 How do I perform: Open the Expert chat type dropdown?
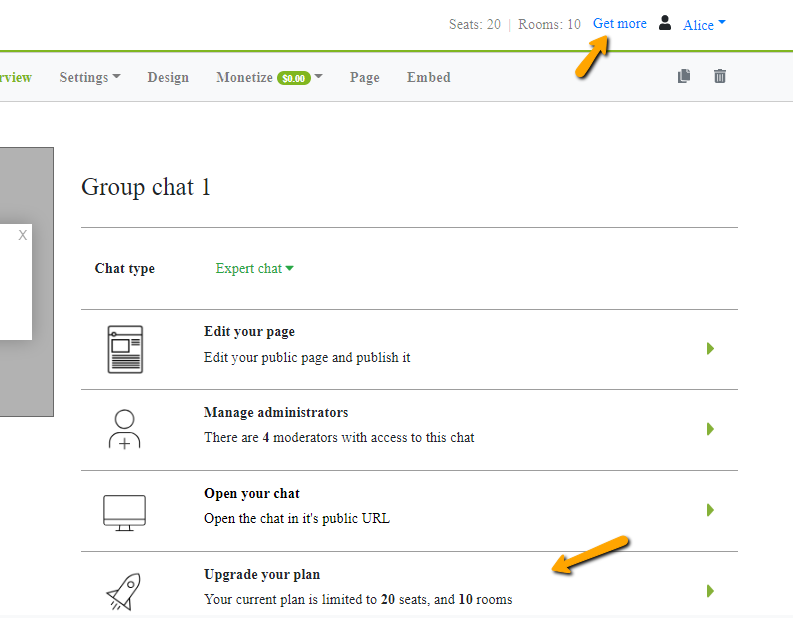[254, 268]
